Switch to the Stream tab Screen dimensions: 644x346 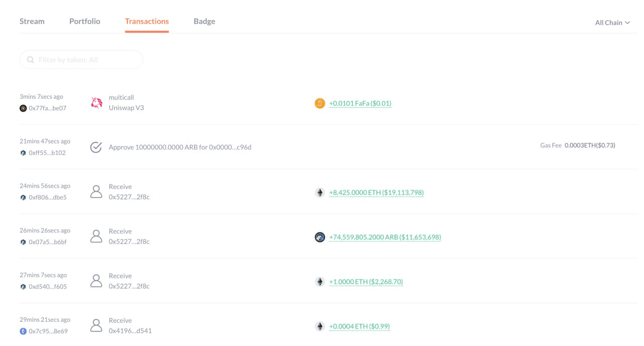pyautogui.click(x=32, y=21)
